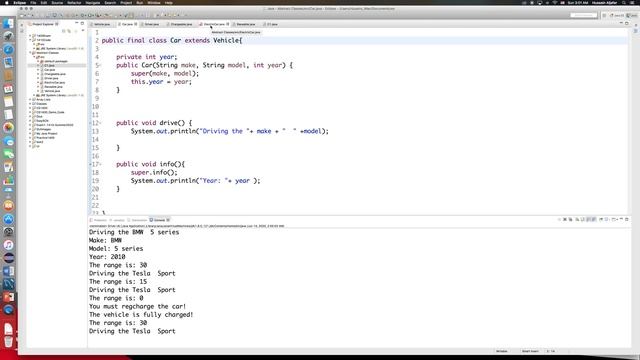Minimize the Project Explorer view
Screen dimensions: 640x360
coord(76,24)
